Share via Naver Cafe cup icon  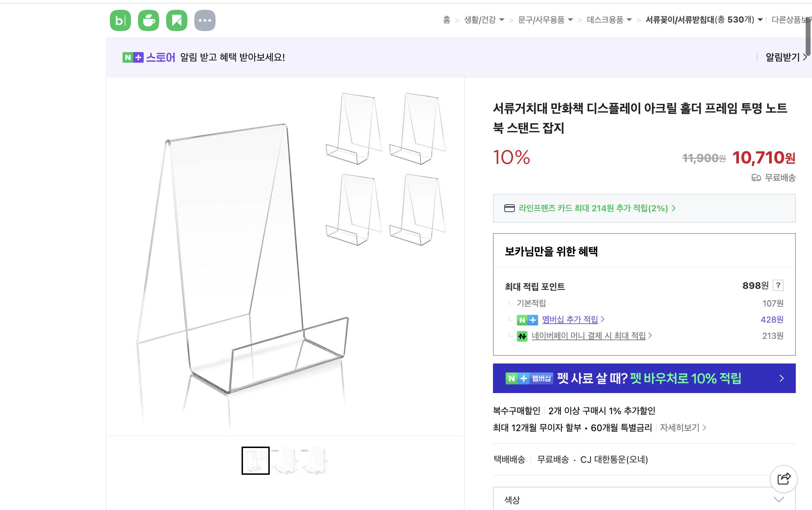(148, 20)
